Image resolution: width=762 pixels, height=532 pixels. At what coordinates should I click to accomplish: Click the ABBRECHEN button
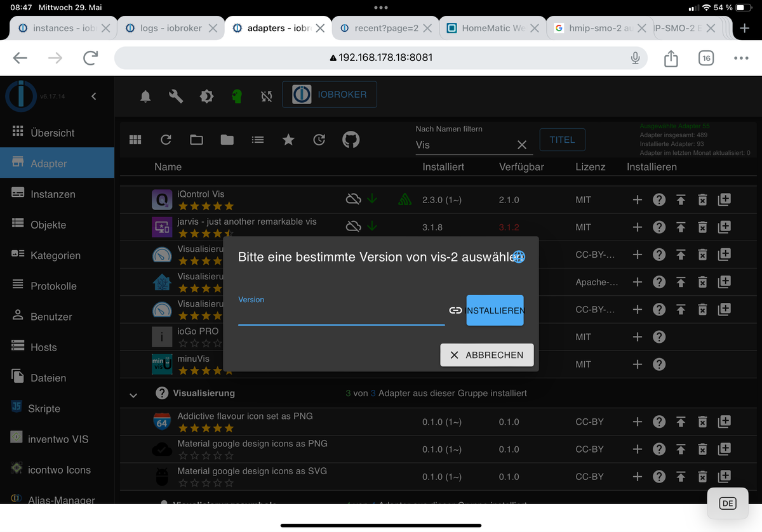pyautogui.click(x=487, y=355)
